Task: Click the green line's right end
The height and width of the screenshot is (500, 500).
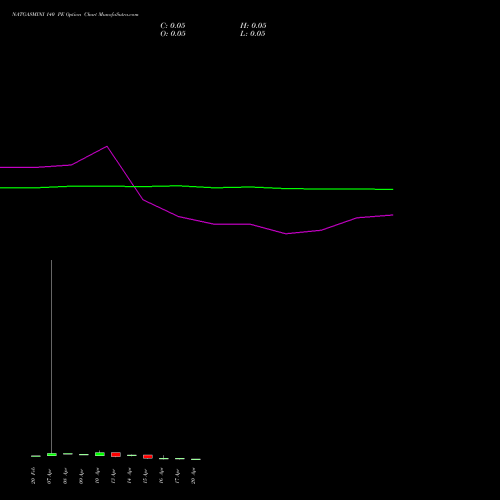Action: pyautogui.click(x=392, y=189)
